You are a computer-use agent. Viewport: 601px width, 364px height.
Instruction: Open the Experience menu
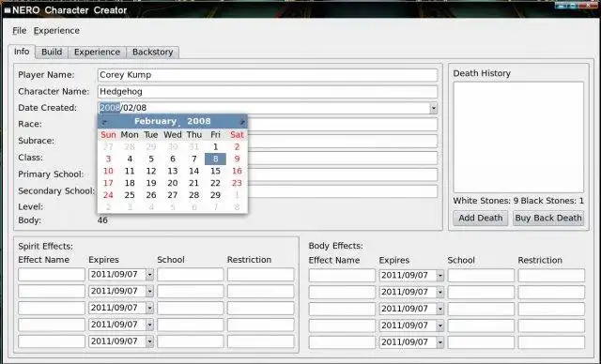56,31
